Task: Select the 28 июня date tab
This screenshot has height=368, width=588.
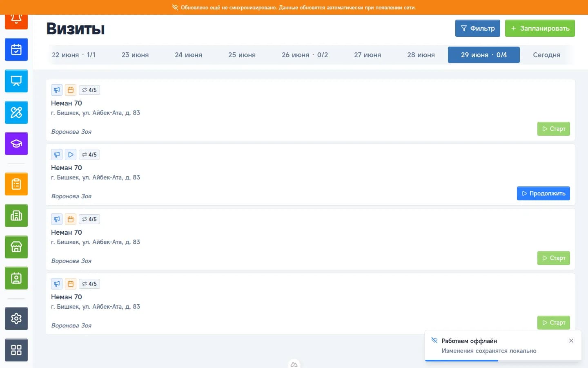Action: 421,55
